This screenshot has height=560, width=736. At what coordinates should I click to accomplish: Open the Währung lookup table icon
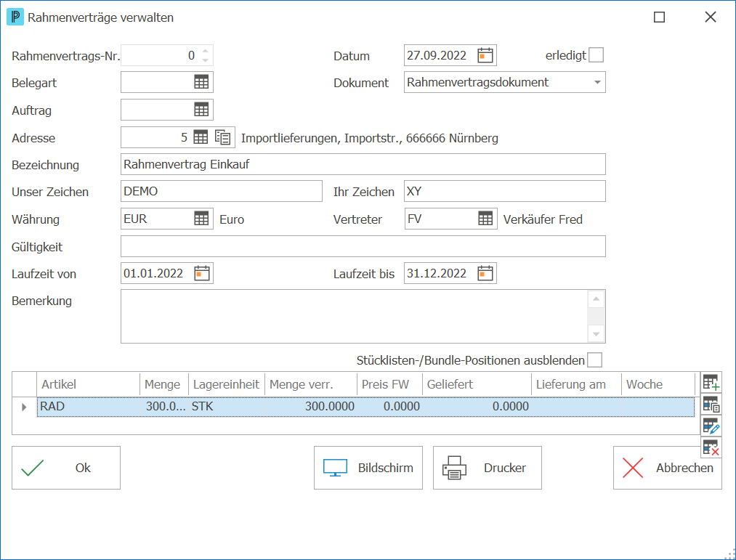(x=201, y=219)
